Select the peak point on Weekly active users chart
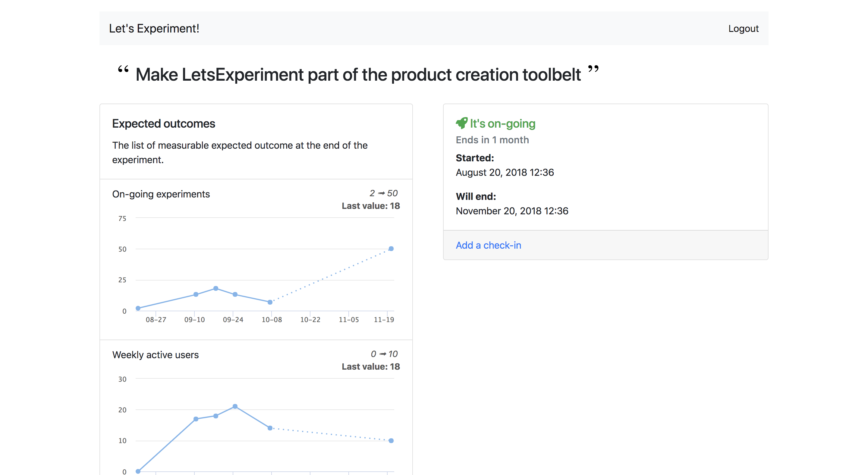Screen dimensions: 868x475 point(235,406)
